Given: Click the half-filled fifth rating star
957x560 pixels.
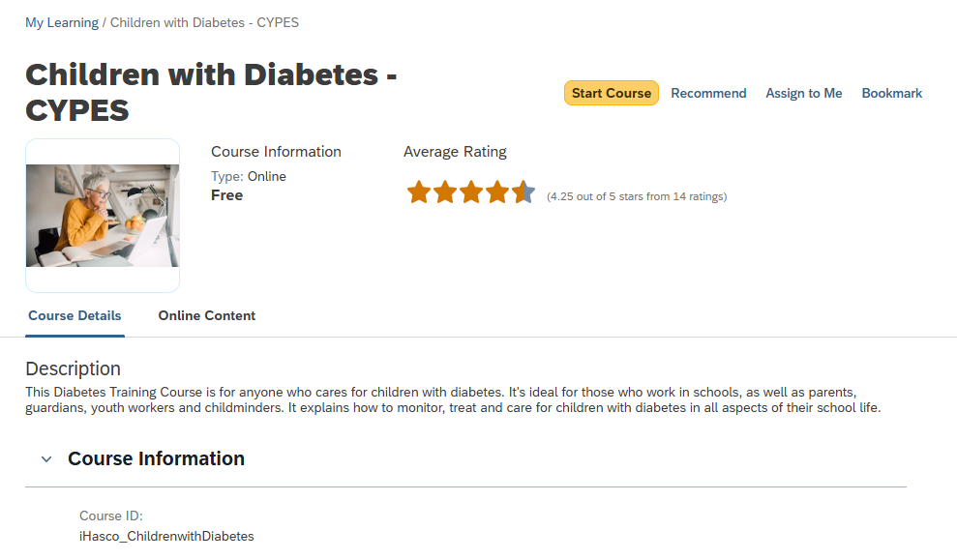Looking at the screenshot, I should click(x=523, y=192).
